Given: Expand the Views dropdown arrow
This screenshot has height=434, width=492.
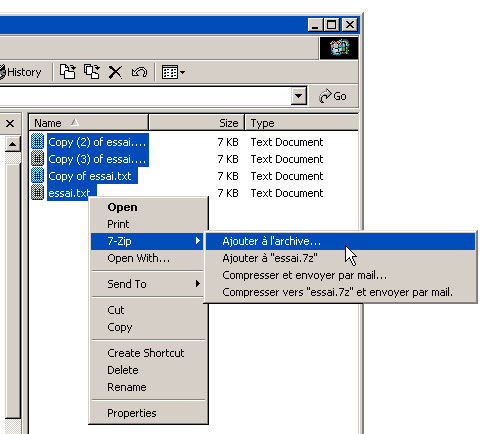Looking at the screenshot, I should [182, 72].
